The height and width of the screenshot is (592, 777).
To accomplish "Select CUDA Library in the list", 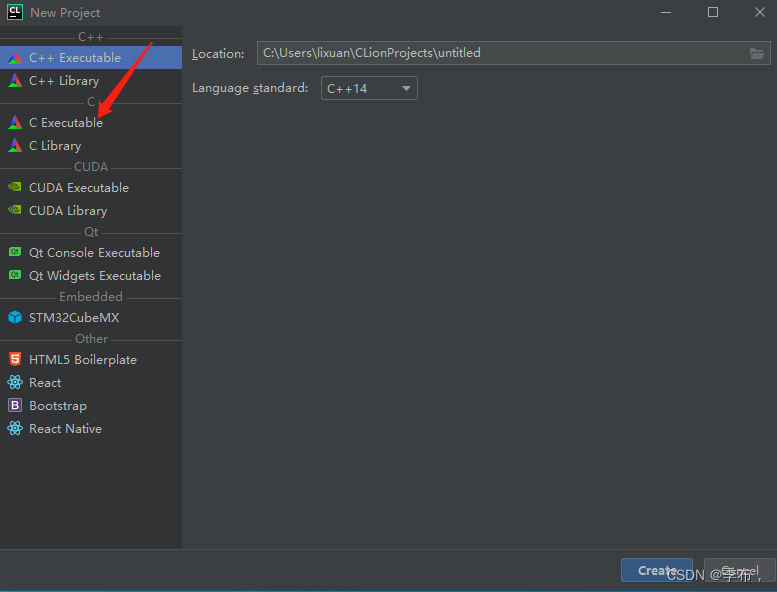I will (x=91, y=211).
